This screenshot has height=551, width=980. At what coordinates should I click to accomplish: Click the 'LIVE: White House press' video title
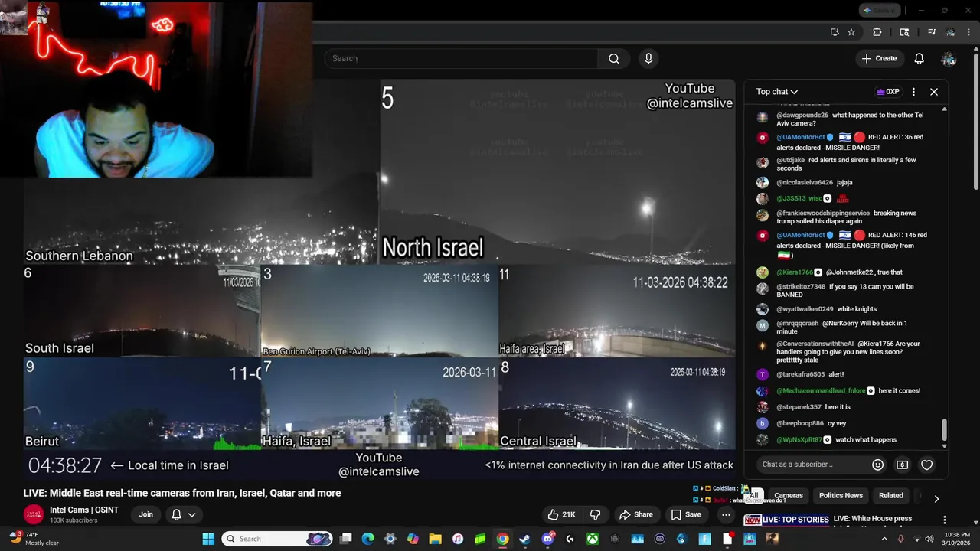[x=873, y=519]
